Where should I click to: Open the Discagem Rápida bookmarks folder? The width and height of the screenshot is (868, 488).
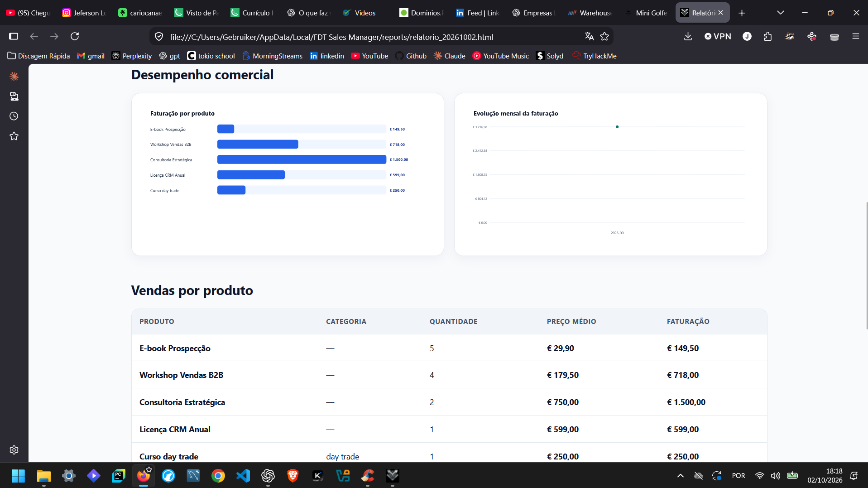(39, 56)
